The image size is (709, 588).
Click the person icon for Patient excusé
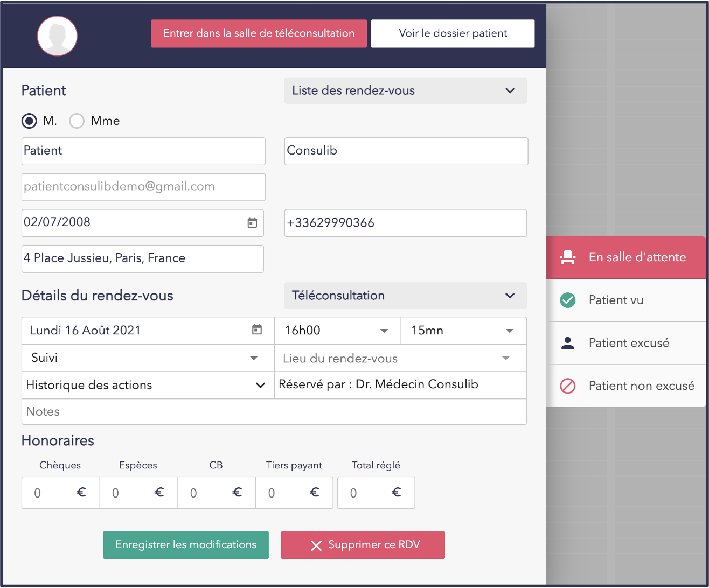point(568,344)
